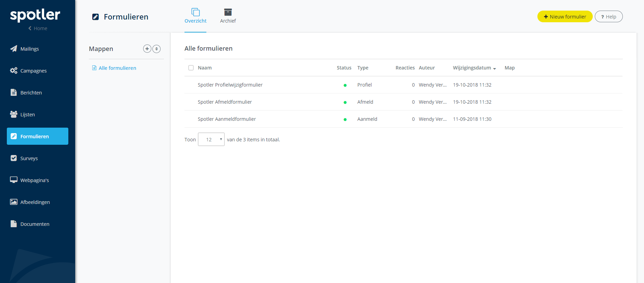
Task: Click the Archief box icon
Action: coord(228,12)
